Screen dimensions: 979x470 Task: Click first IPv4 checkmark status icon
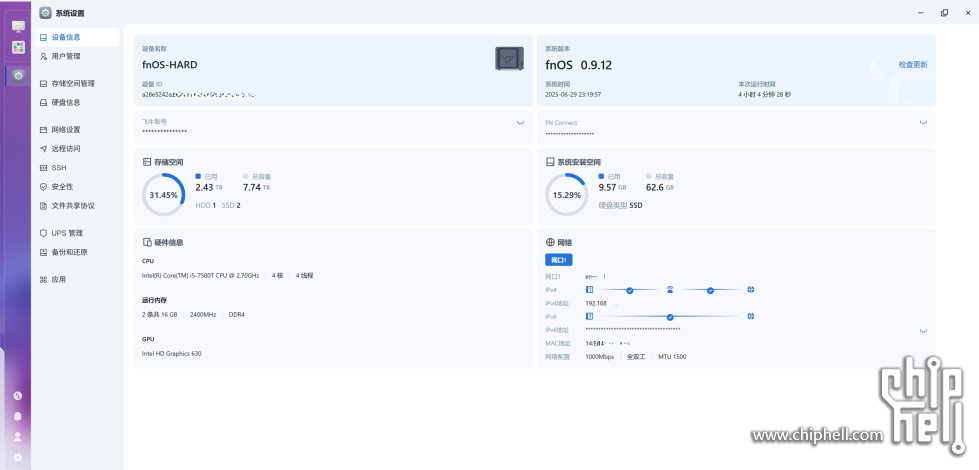tap(630, 290)
